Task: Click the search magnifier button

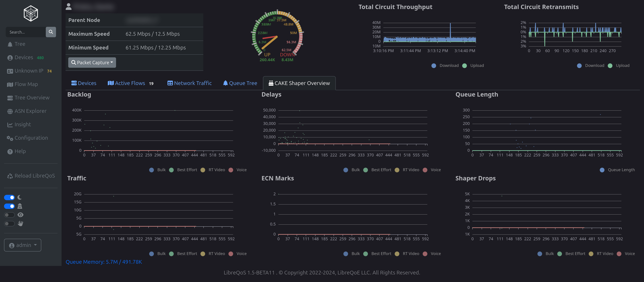Action: (x=51, y=32)
